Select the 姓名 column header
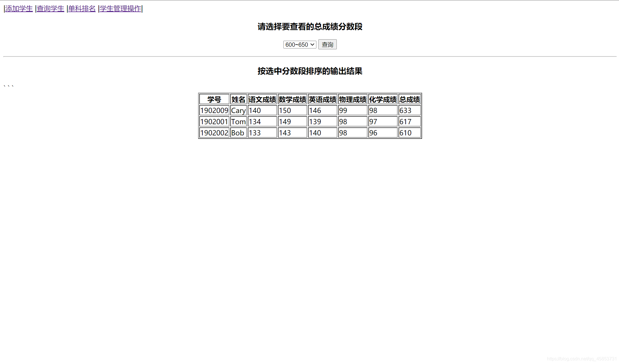This screenshot has width=619, height=364. tap(238, 99)
